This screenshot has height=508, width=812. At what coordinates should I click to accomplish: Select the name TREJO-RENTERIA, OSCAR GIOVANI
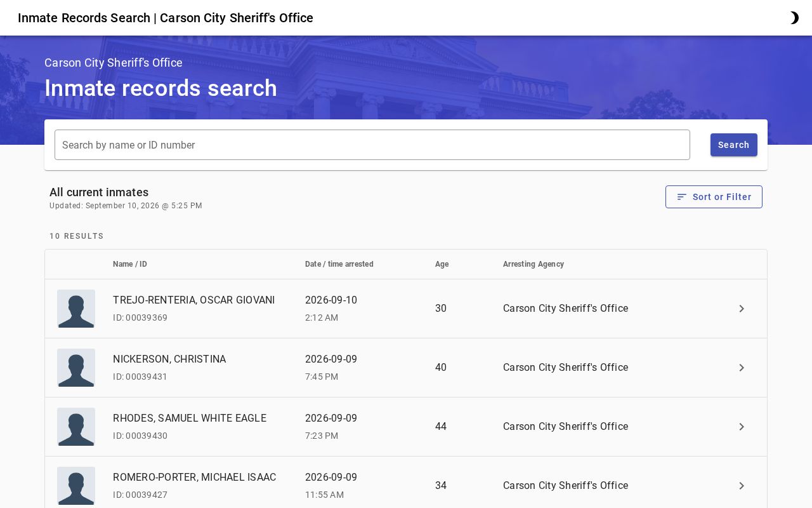(x=194, y=300)
